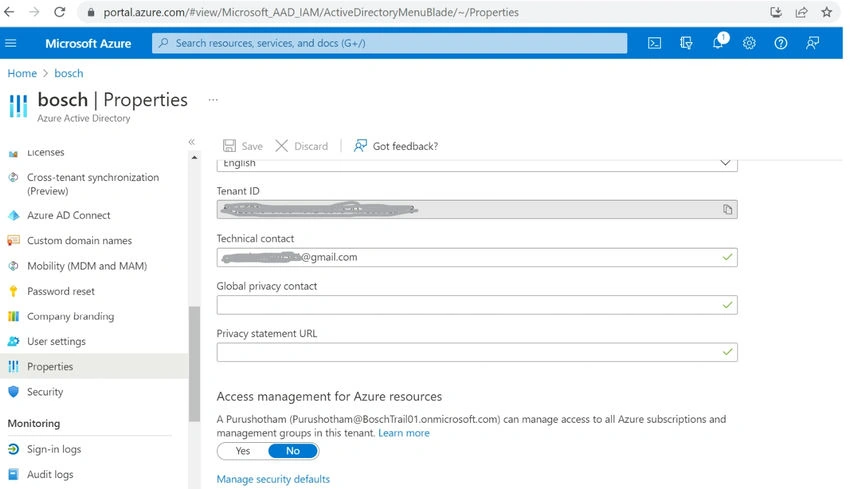Viewport: 850px width, 489px height.
Task: Bookmark this page with the star icon
Action: 826,12
